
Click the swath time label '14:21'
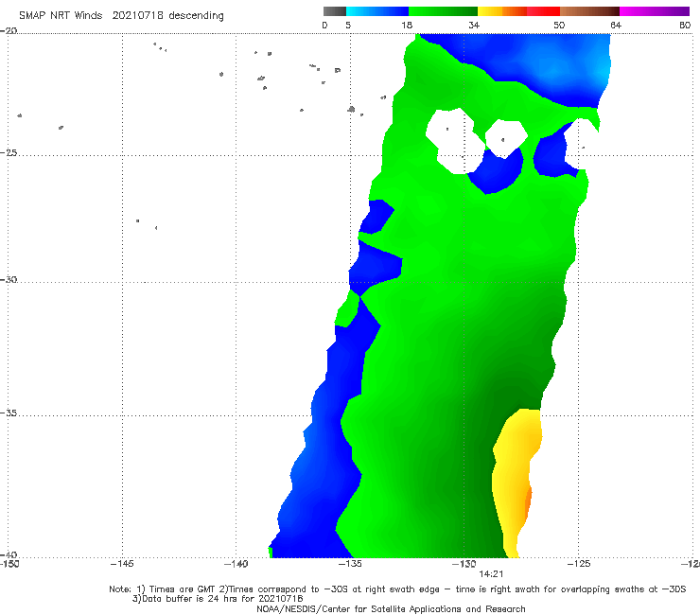[491, 574]
